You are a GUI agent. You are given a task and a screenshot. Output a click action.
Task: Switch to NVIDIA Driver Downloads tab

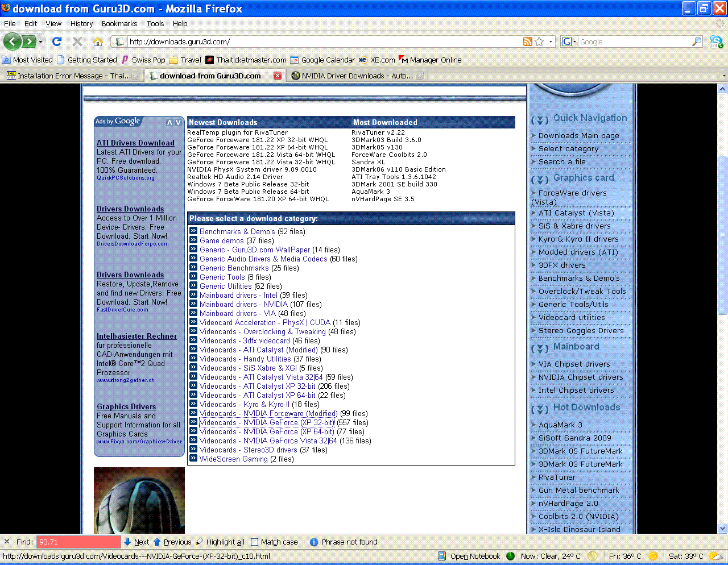click(356, 76)
